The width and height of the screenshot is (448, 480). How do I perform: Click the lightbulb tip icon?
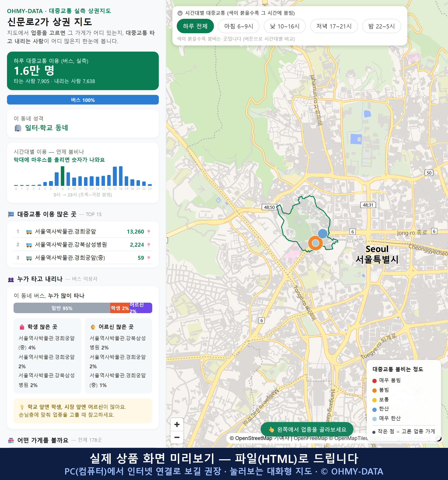tap(22, 407)
